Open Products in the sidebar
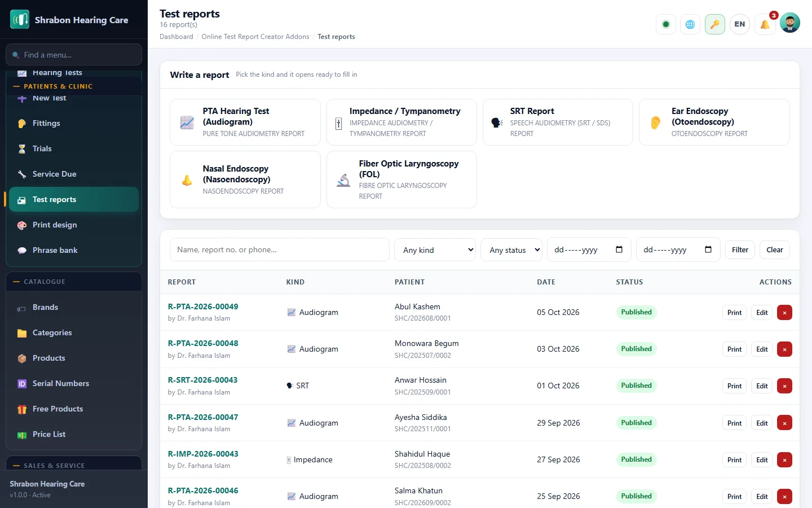The image size is (812, 508). pos(74,358)
